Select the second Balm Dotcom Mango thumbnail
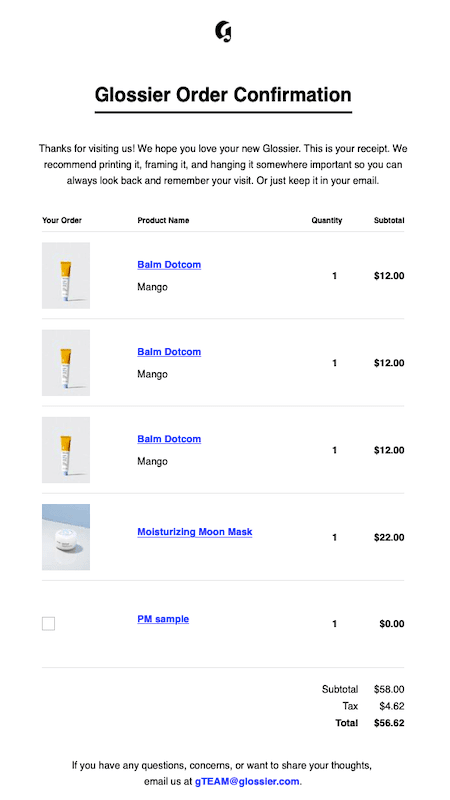 tap(66, 363)
